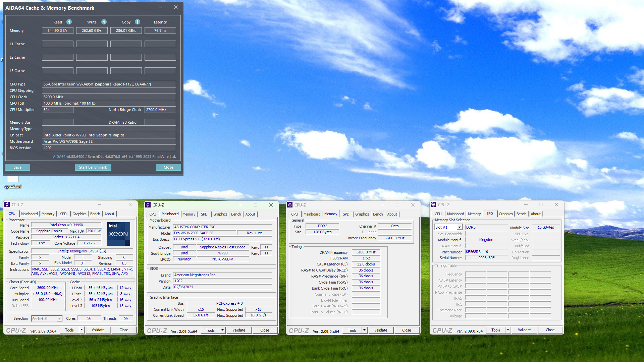Switch to Mainboard tab in first CPU-Z window

pyautogui.click(x=29, y=214)
